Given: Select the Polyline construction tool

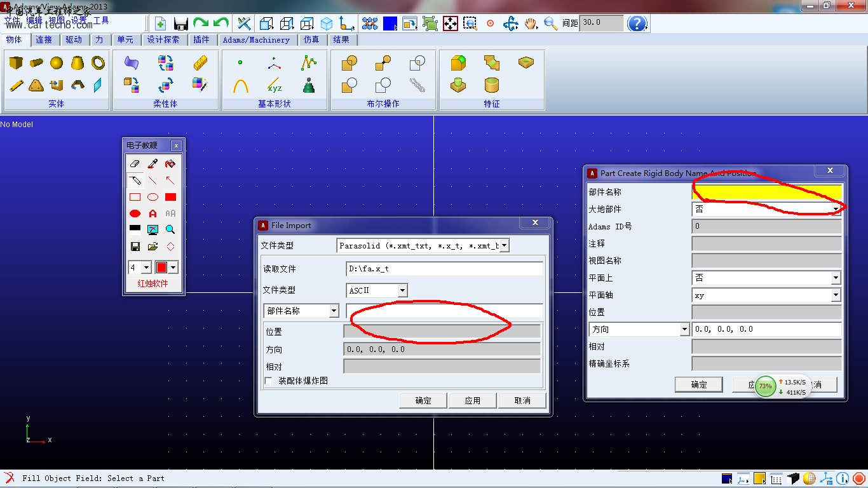Looking at the screenshot, I should pos(309,63).
